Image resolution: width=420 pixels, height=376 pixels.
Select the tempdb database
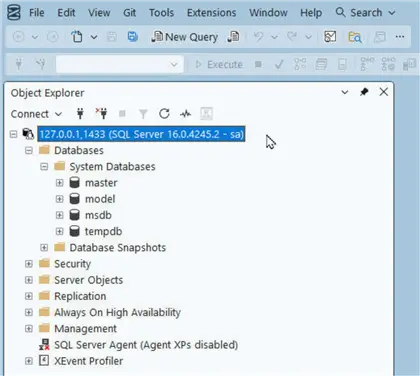[x=103, y=231]
